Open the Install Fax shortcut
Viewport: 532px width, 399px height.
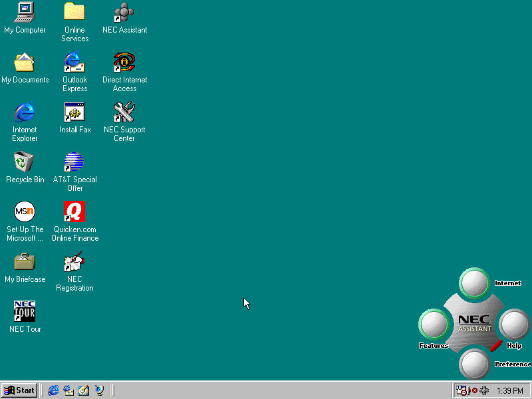coord(74,112)
